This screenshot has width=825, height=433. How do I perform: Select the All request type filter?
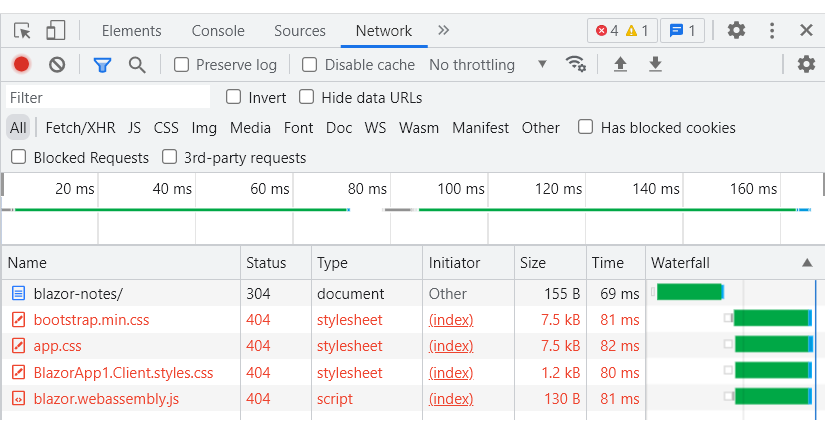point(18,128)
